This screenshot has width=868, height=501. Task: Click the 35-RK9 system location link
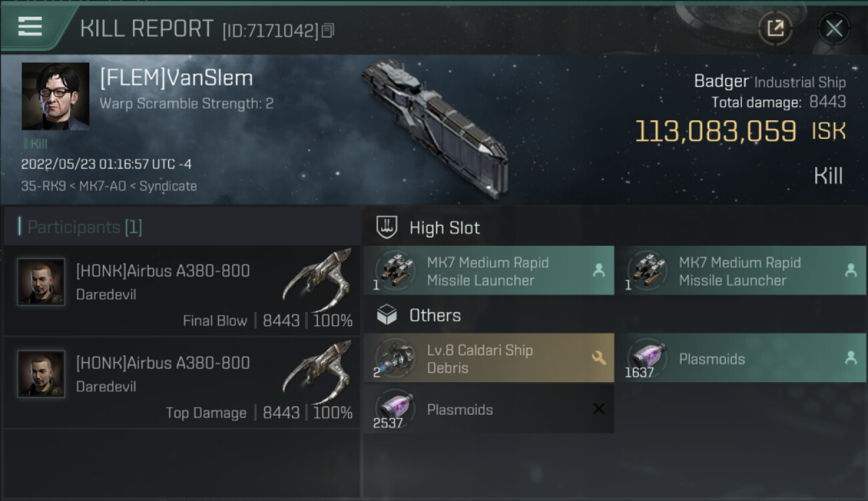(42, 186)
